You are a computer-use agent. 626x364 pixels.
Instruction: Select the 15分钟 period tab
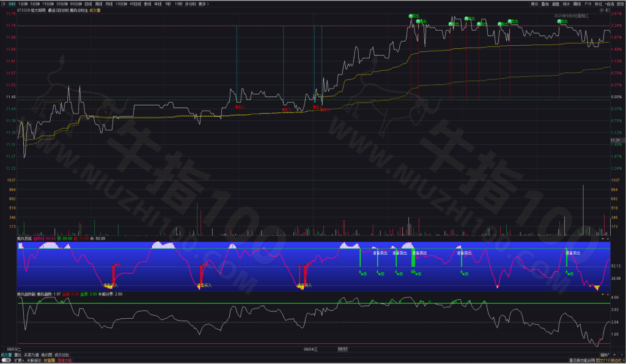click(x=48, y=4)
